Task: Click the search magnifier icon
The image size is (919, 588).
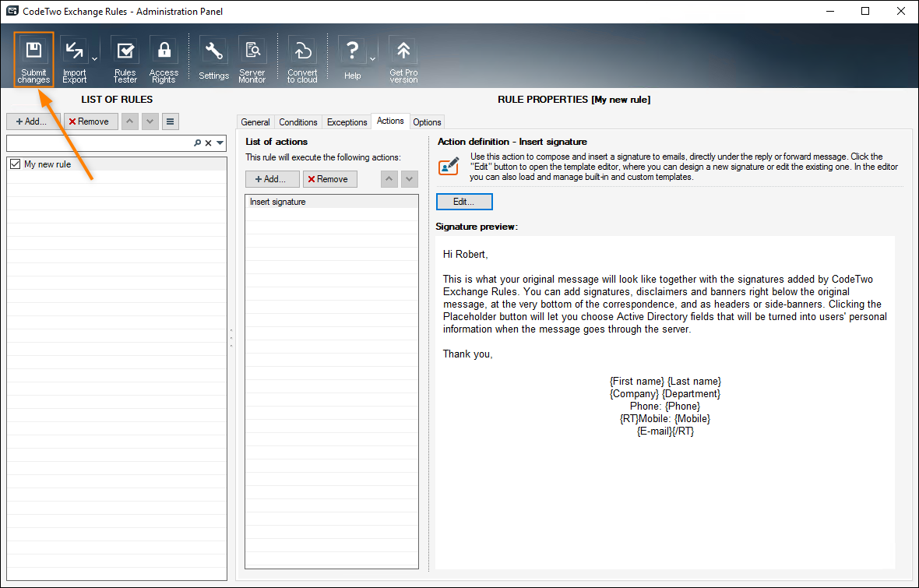Action: point(198,143)
